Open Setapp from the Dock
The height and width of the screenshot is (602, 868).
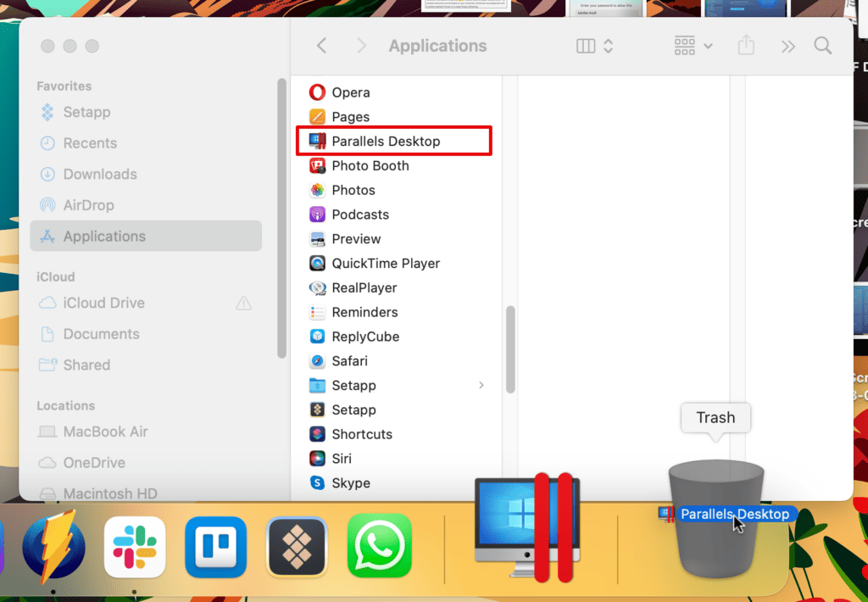[x=298, y=547]
